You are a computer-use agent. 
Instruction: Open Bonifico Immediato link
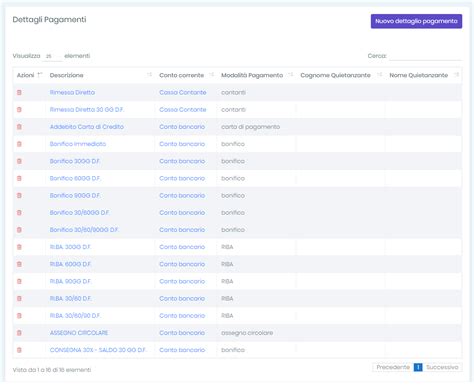click(78, 144)
